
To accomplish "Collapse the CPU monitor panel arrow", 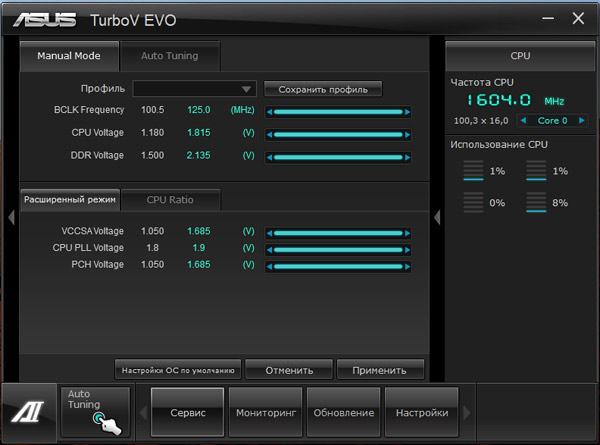I will 437,217.
